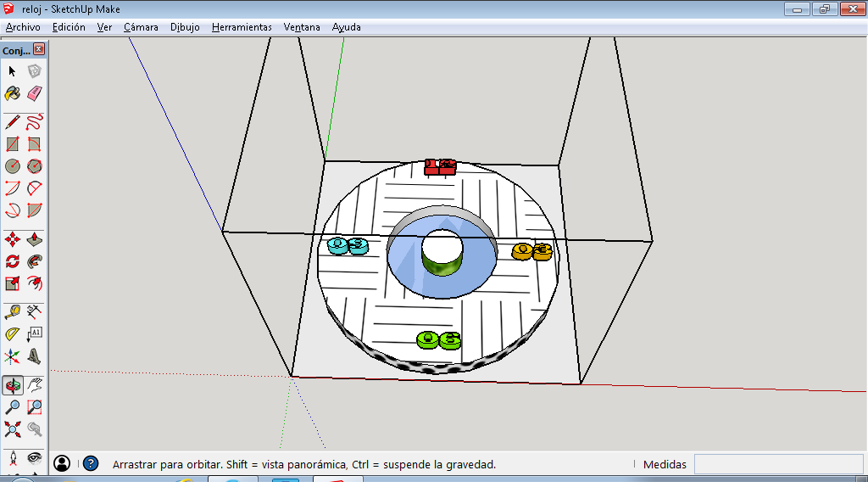This screenshot has height=504, width=868.
Task: Select the arrow Select tool
Action: click(x=13, y=71)
